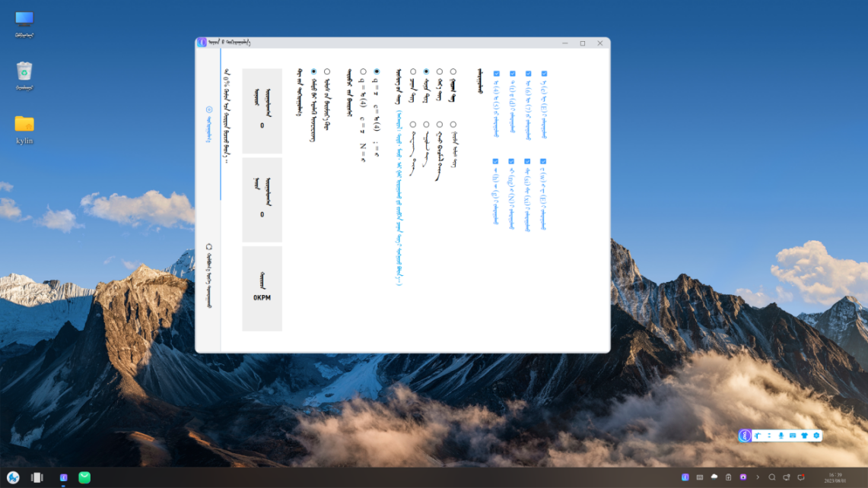Launch the green app store in taskbar
This screenshot has height=488, width=868.
point(84,477)
